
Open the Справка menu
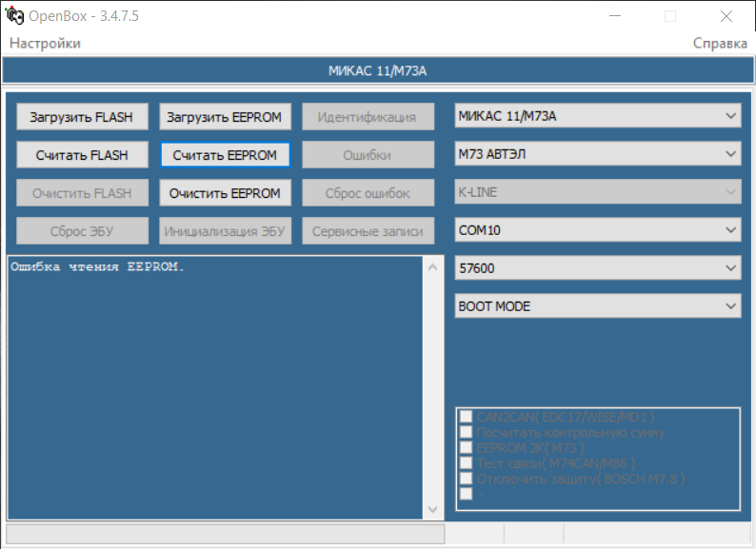coord(719,43)
